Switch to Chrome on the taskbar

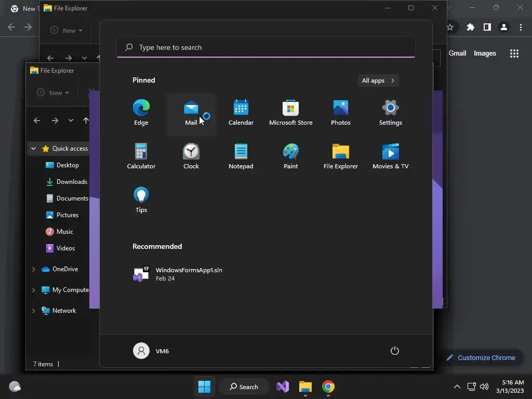click(328, 387)
